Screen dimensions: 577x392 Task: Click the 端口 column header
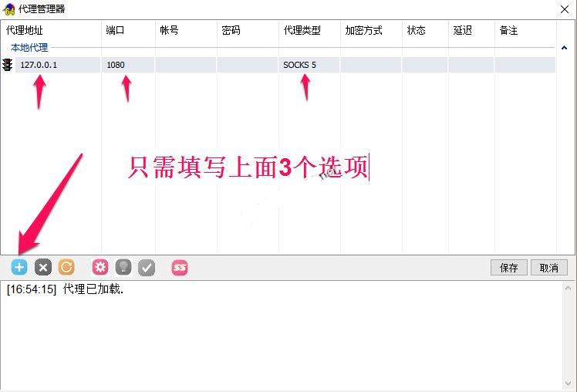pyautogui.click(x=115, y=30)
